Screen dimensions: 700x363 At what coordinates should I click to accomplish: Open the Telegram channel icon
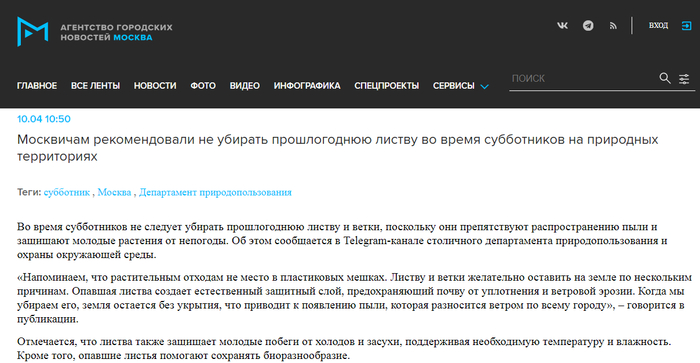pos(588,25)
